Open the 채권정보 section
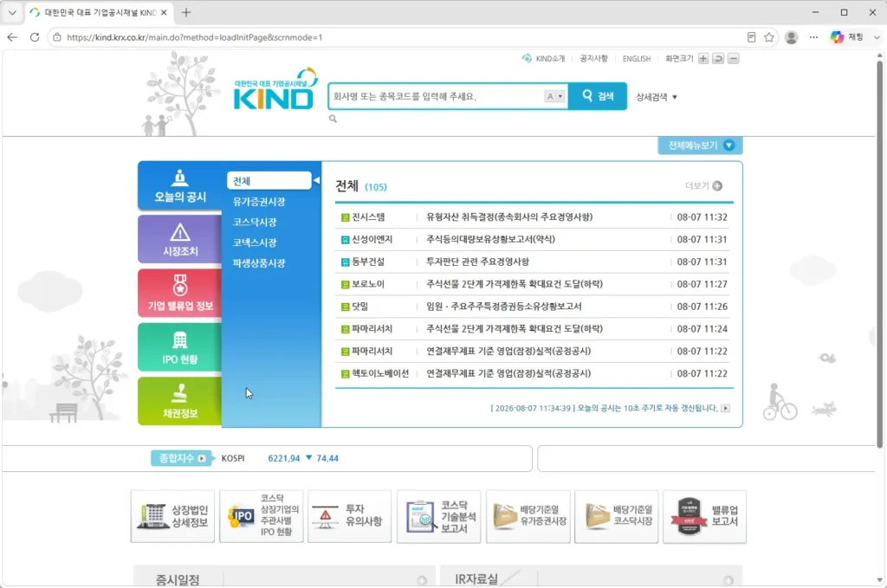Viewport: 887px width, 588px height. pos(180,401)
